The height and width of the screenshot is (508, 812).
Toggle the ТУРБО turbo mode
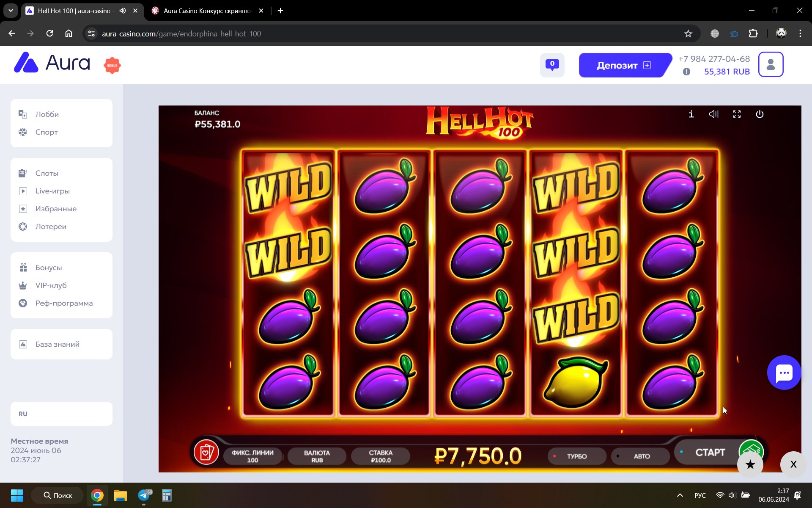tap(577, 456)
